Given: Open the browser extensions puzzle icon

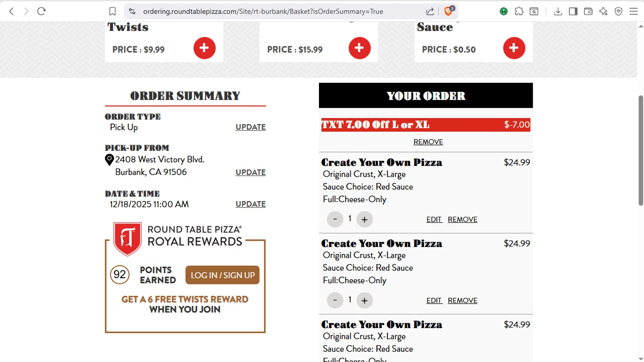Looking at the screenshot, I should point(519,12).
